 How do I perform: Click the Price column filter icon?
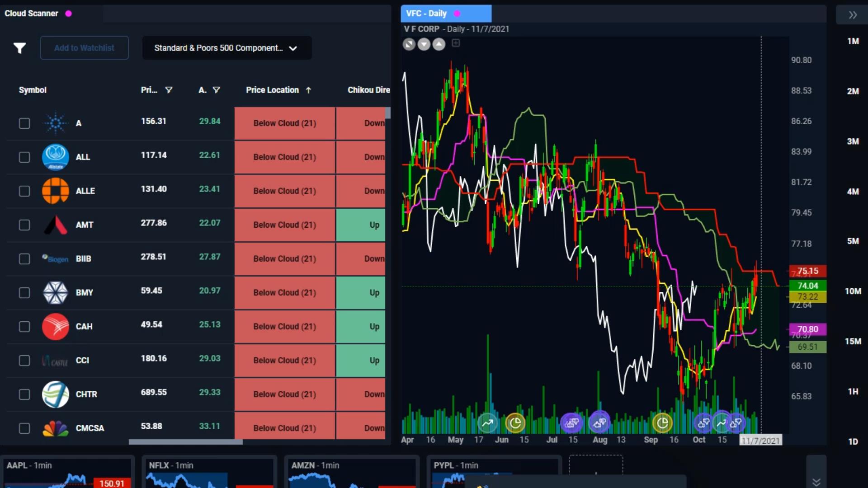(x=169, y=90)
